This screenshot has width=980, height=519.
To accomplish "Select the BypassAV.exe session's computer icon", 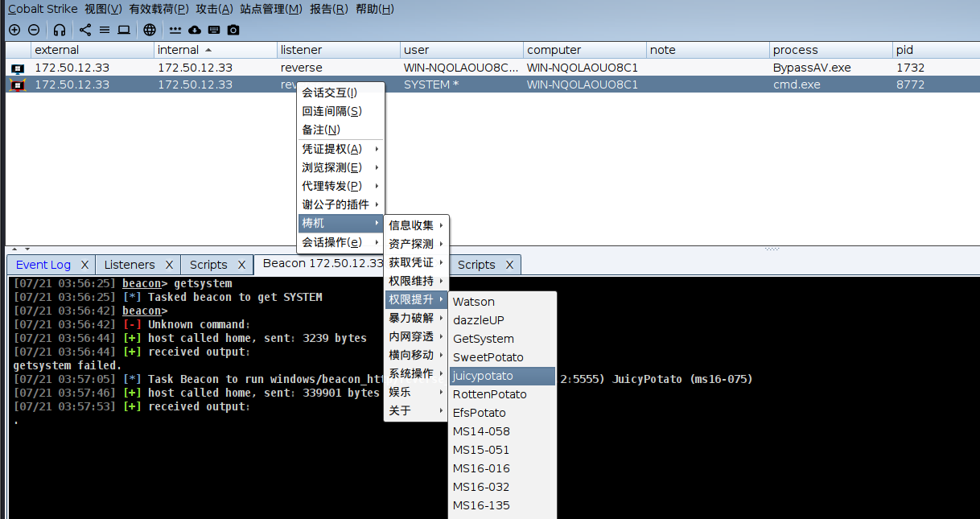I will (x=18, y=68).
